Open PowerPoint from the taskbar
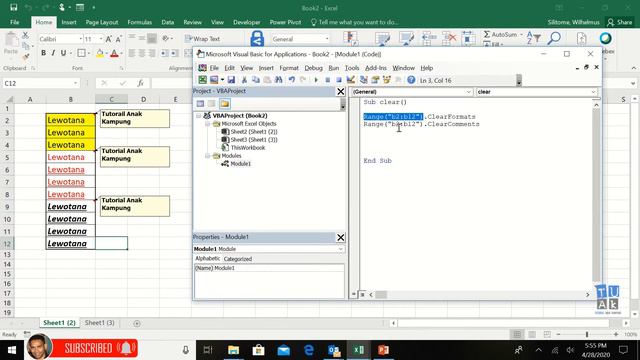 coord(383,350)
